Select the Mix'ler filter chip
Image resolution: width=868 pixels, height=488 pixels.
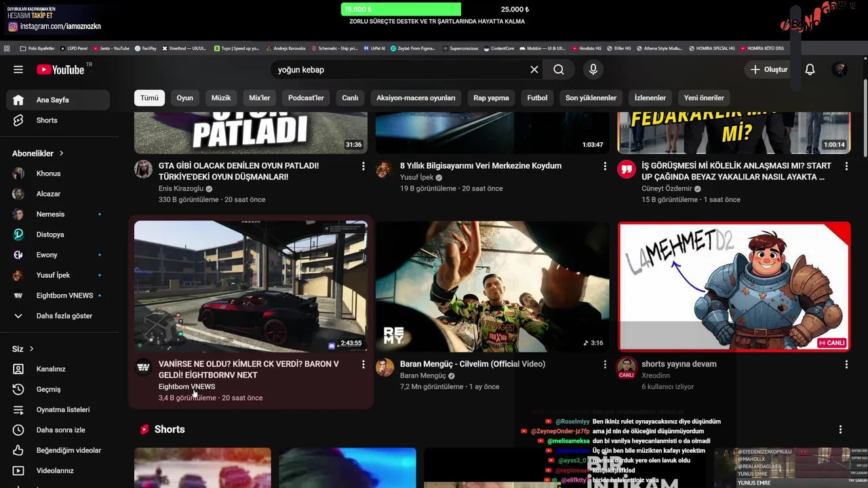[260, 98]
